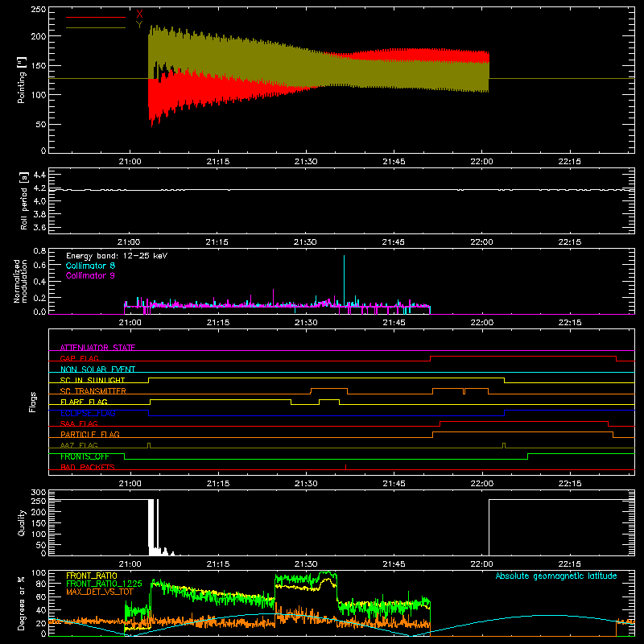This screenshot has height=644, width=644.
Task: Click the tall cyan Collimator 8 spike
Action: pos(345,279)
